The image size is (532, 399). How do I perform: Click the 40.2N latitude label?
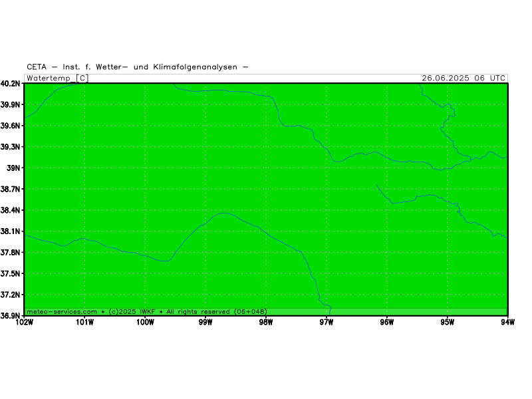pos(10,84)
